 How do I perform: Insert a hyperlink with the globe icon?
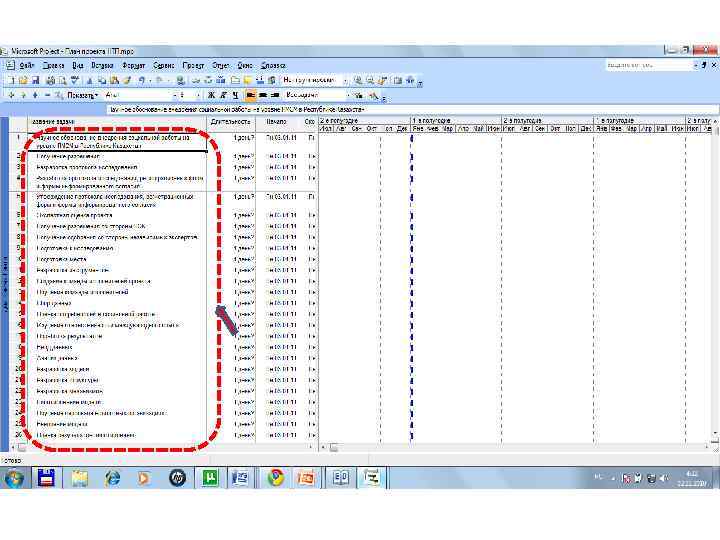click(180, 80)
